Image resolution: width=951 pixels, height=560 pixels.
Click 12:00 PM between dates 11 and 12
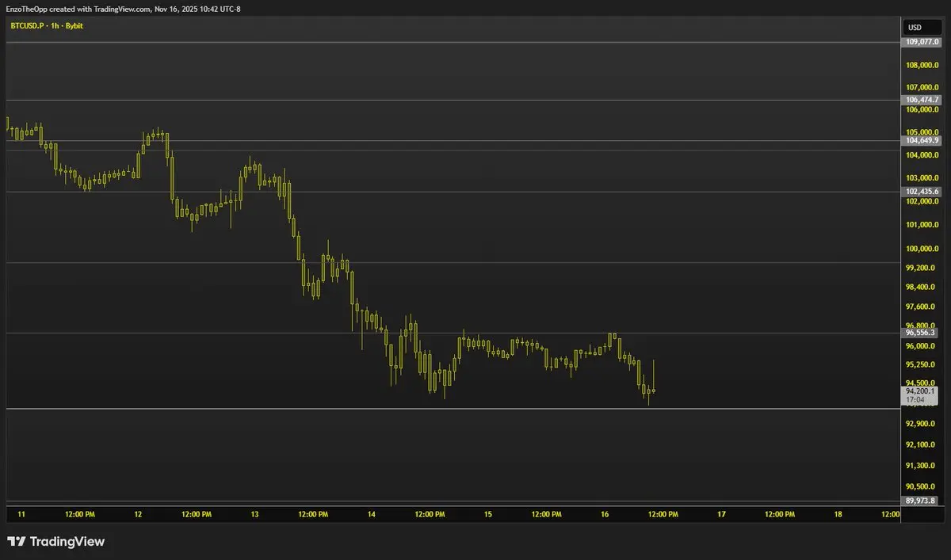(x=80, y=514)
